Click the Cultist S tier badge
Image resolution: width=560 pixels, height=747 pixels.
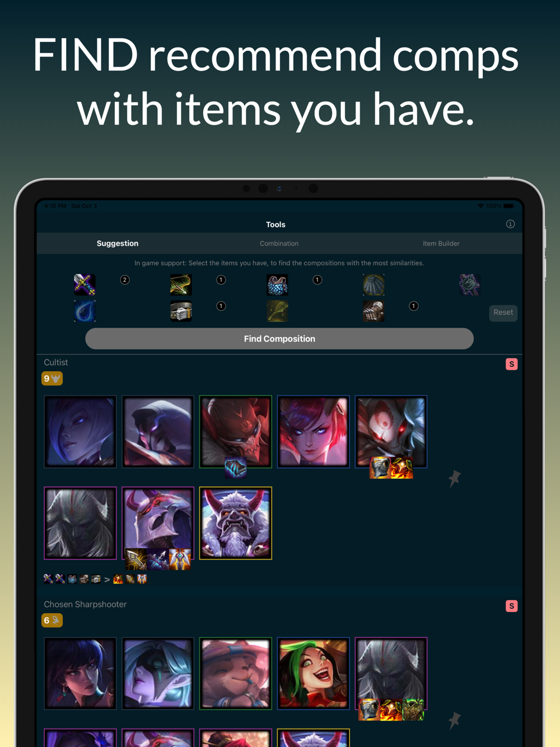pyautogui.click(x=511, y=364)
